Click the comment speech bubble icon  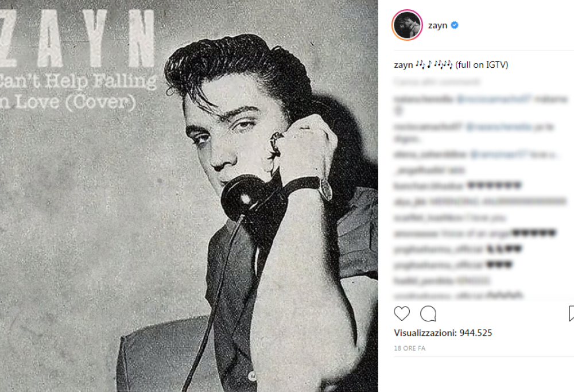[428, 313]
